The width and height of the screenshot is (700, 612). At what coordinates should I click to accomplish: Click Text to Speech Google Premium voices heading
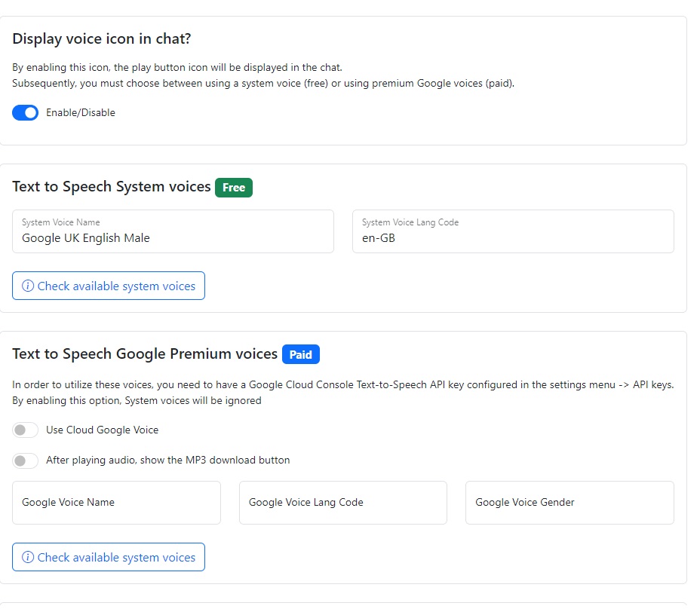click(x=145, y=354)
